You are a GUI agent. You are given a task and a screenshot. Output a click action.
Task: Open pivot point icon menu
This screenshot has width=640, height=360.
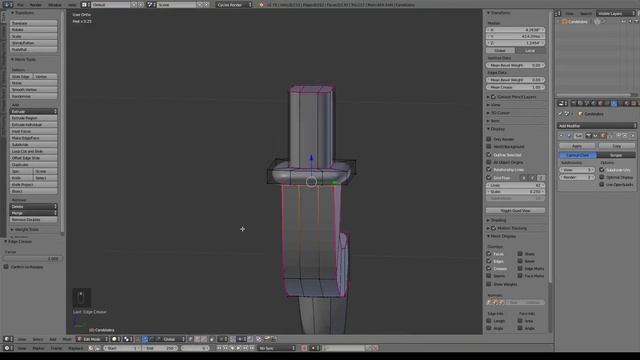(128, 339)
